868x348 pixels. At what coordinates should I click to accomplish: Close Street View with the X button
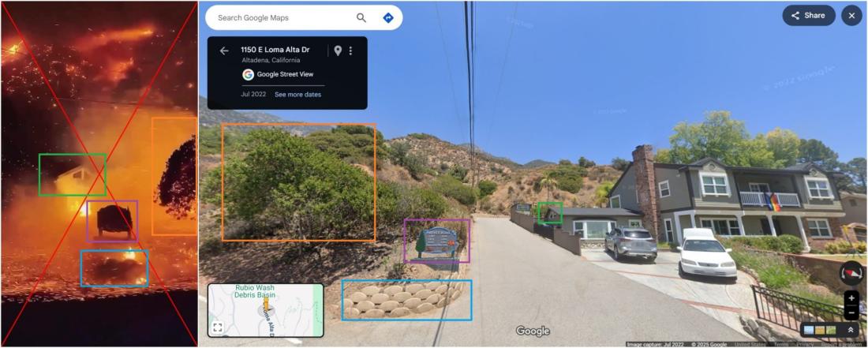(851, 16)
